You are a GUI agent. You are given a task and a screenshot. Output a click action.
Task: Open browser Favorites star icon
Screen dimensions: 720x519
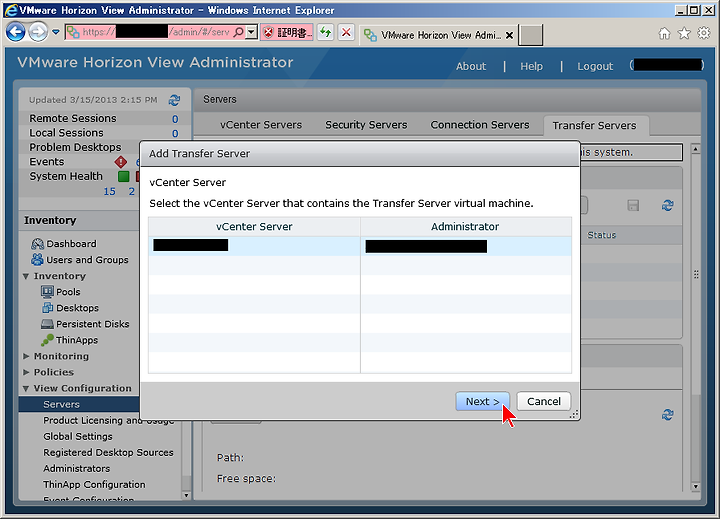pyautogui.click(x=684, y=33)
